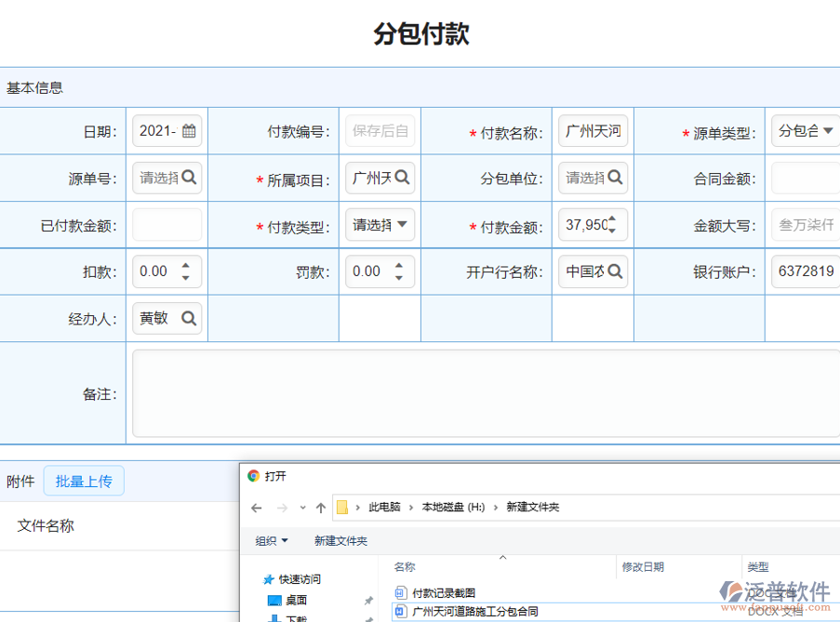This screenshot has height=622, width=840.
Task: Click the 付款记录截图 file icon
Action: click(400, 592)
